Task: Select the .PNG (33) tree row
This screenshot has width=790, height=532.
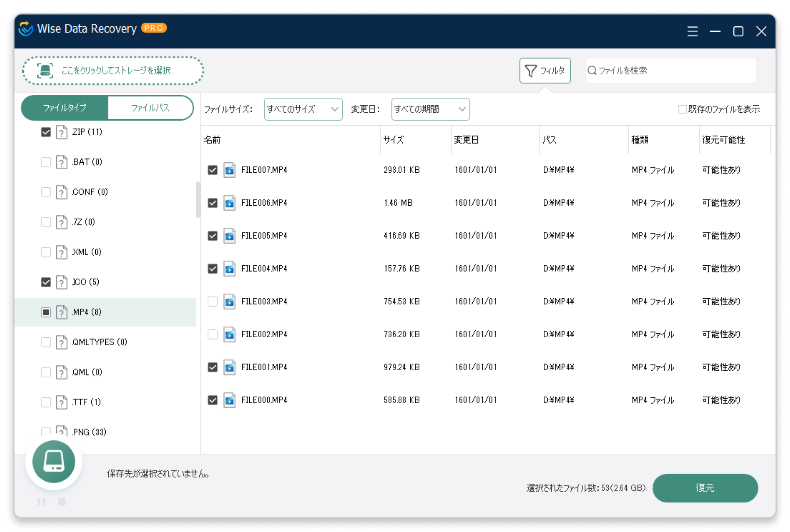Action: 105,432
